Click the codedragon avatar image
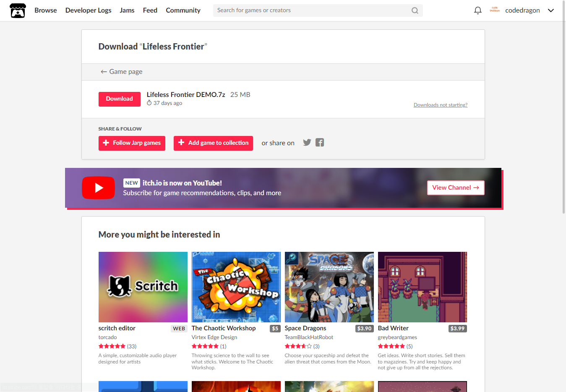This screenshot has height=392, width=566. [x=495, y=10]
